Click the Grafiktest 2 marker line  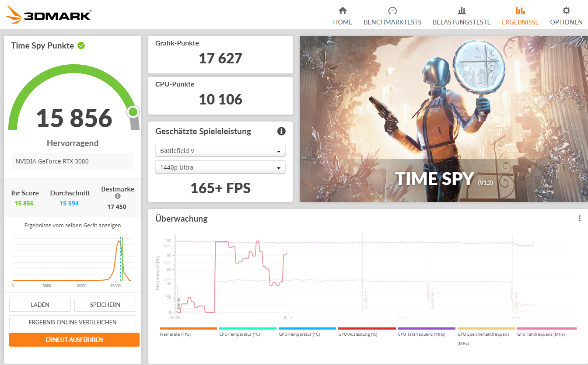(x=429, y=273)
